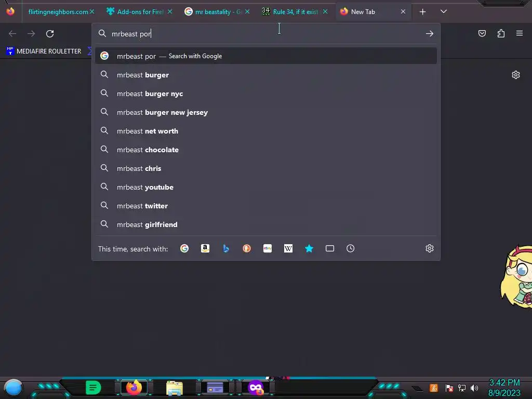Close the Rule 34 tab
The height and width of the screenshot is (399, 532).
pos(325,11)
